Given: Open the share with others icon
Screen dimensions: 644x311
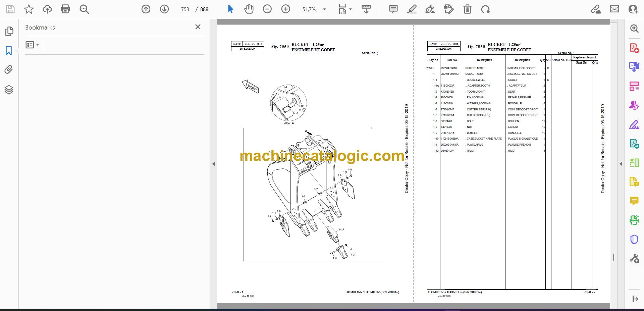Looking at the screenshot, I should click(x=633, y=9).
